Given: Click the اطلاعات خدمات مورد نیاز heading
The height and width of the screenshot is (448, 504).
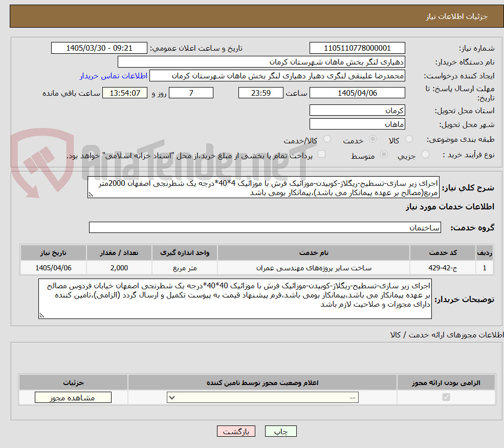Looking at the screenshot, I should [450, 207].
